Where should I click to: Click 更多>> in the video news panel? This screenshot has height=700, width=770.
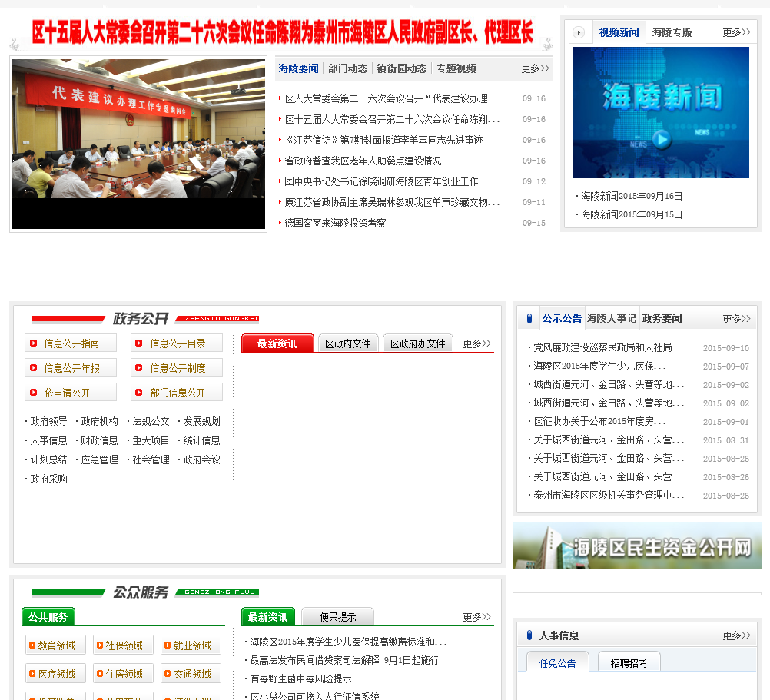pos(736,32)
